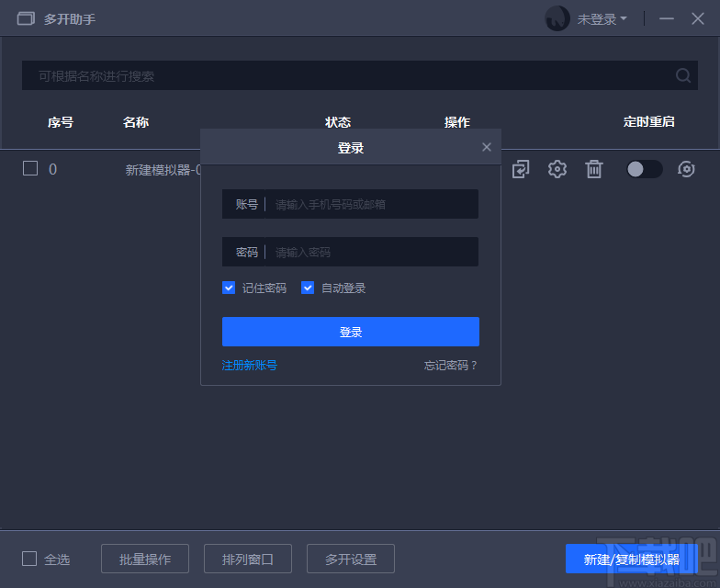The height and width of the screenshot is (588, 720).
Task: Uncheck the 自动登录 checkbox
Action: pyautogui.click(x=308, y=288)
